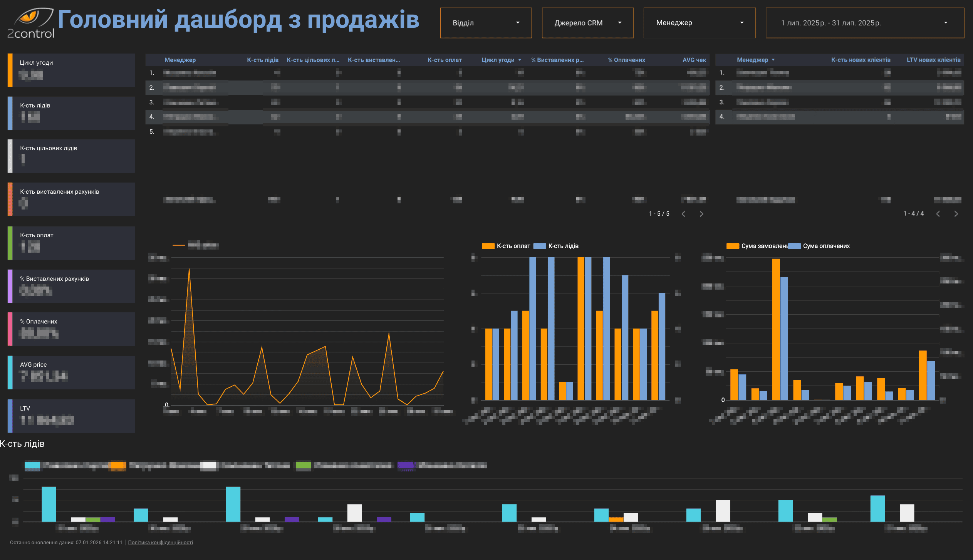Previous page arrow in new clients table
This screenshot has height=560, width=973.
point(938,214)
